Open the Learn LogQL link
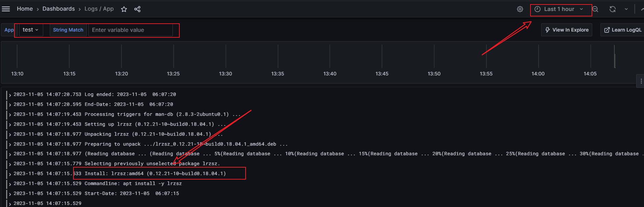The image size is (644, 207). pos(622,30)
